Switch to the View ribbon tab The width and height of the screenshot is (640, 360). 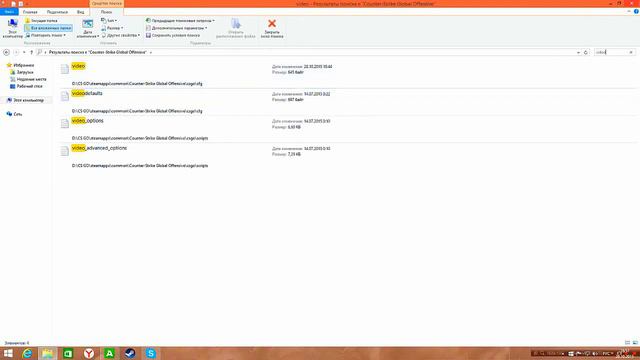(x=80, y=12)
